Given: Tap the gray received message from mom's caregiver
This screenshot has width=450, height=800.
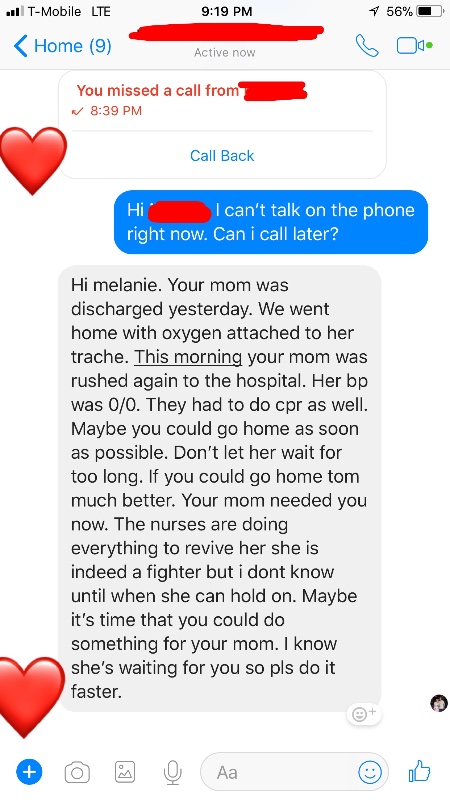Looking at the screenshot, I should click(220, 488).
